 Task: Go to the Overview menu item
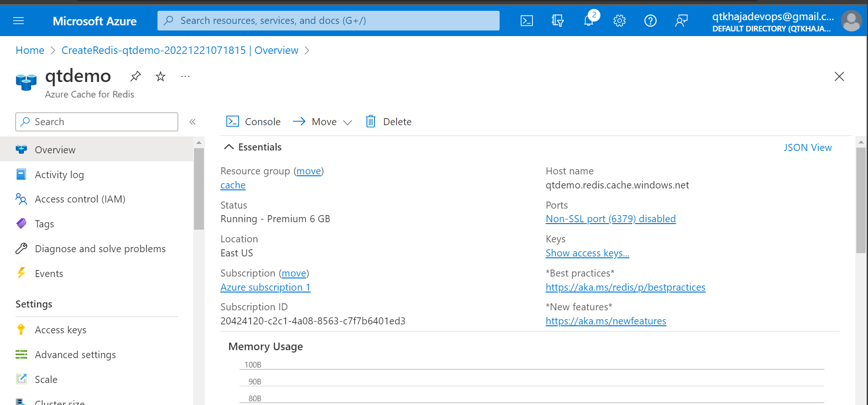97,150
